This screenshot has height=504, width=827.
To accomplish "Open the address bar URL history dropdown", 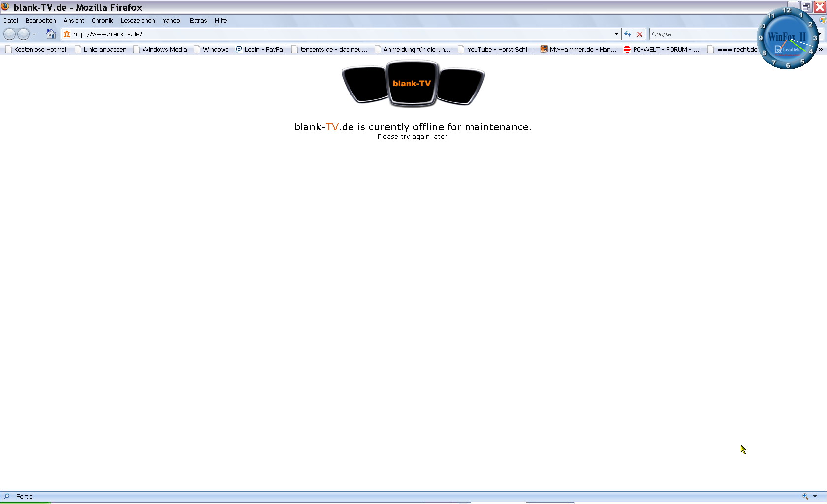I will pos(616,34).
